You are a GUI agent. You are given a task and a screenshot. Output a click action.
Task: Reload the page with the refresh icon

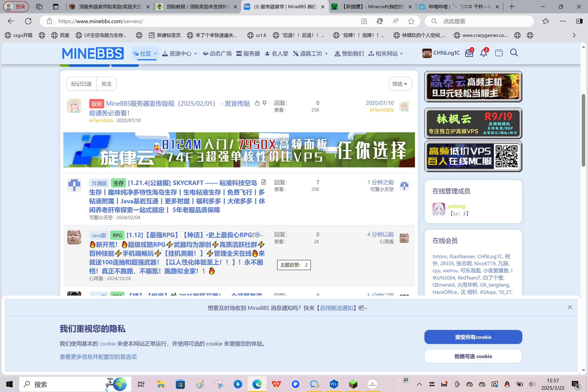[x=28, y=21]
